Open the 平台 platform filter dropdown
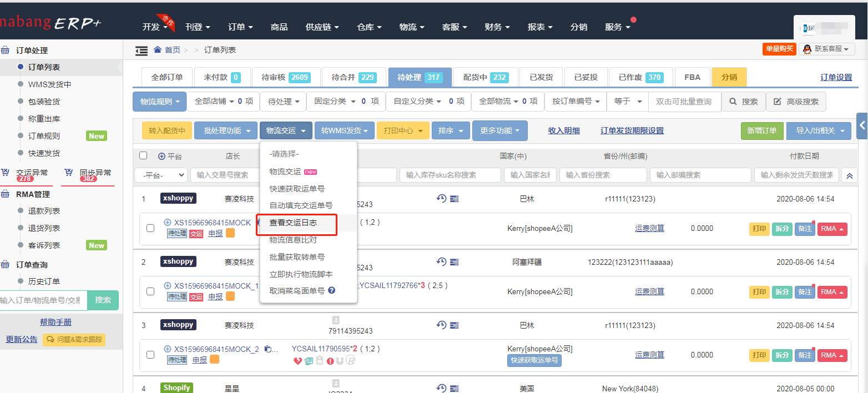The width and height of the screenshot is (868, 393). pyautogui.click(x=160, y=175)
